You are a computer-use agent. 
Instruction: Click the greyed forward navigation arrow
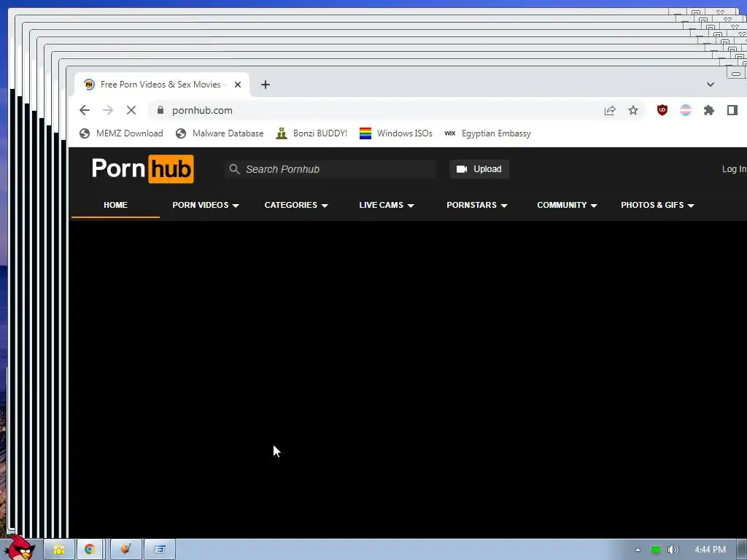click(108, 111)
